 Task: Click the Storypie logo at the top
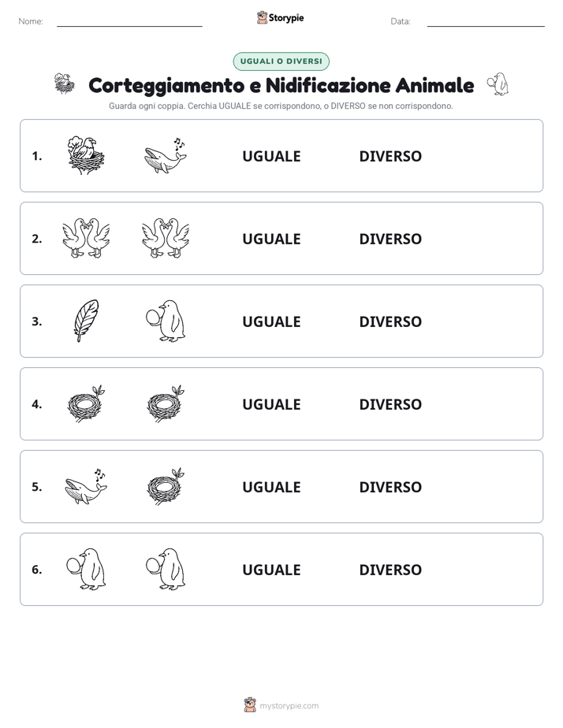pos(281,17)
